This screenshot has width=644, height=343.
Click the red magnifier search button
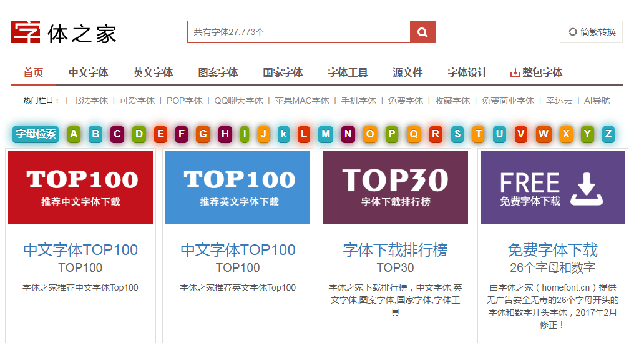pos(422,32)
